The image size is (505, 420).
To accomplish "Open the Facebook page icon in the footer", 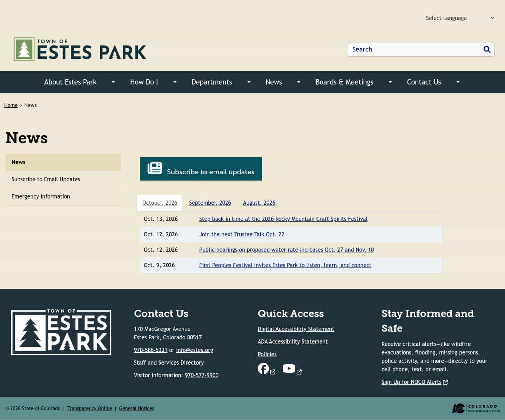I will click(x=263, y=368).
